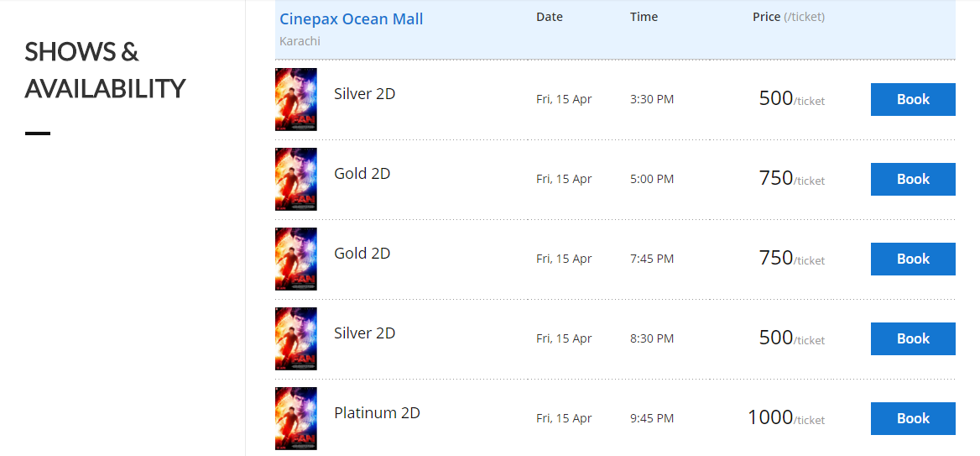Screen dimensions: 980x456
Task: Click the movie poster for 7:45 PM show
Action: [x=295, y=259]
